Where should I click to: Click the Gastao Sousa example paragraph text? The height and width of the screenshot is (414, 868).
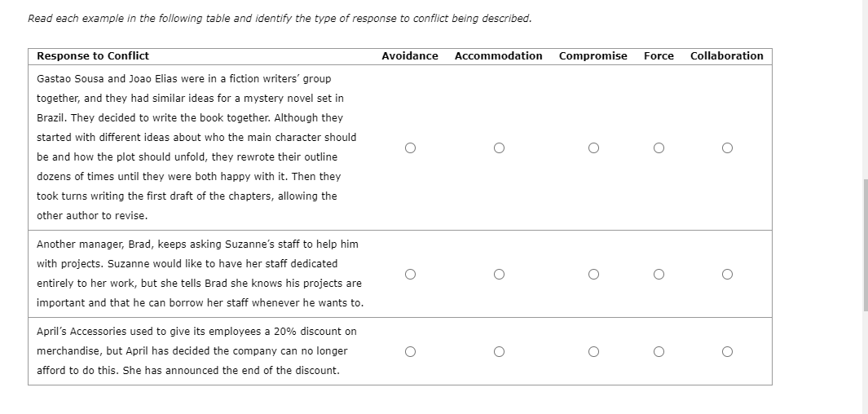pos(196,148)
